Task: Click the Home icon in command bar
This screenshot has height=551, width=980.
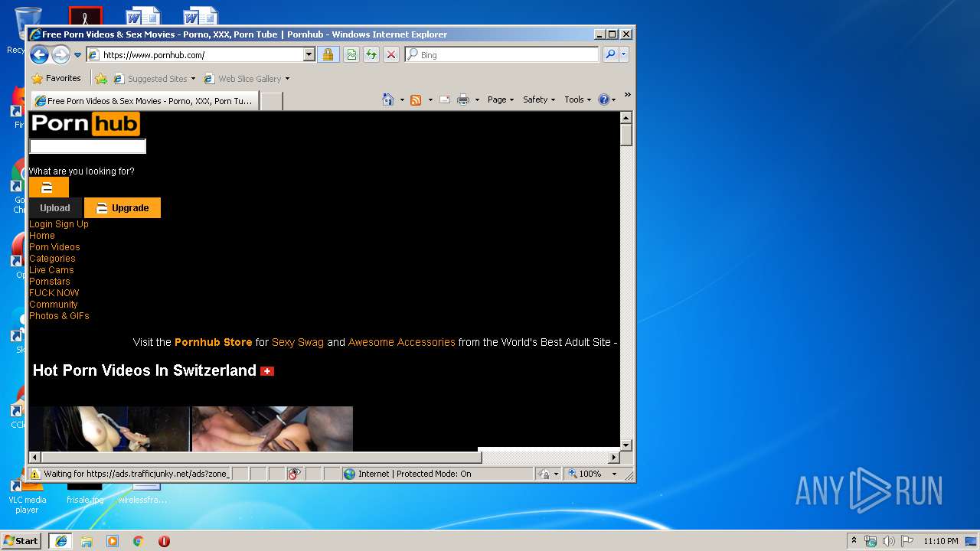Action: (388, 99)
